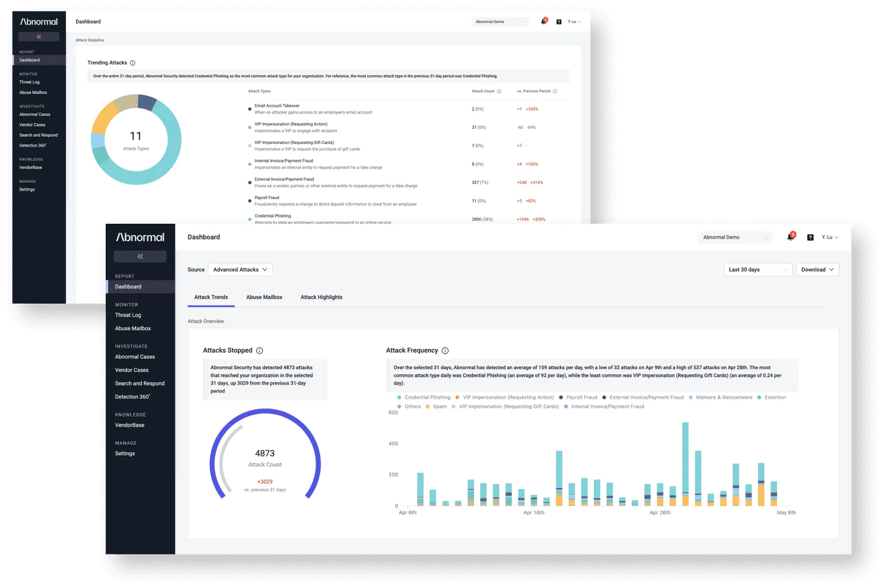Open Abnormal Cases in back window sidebar
884x588 pixels.
pos(35,114)
